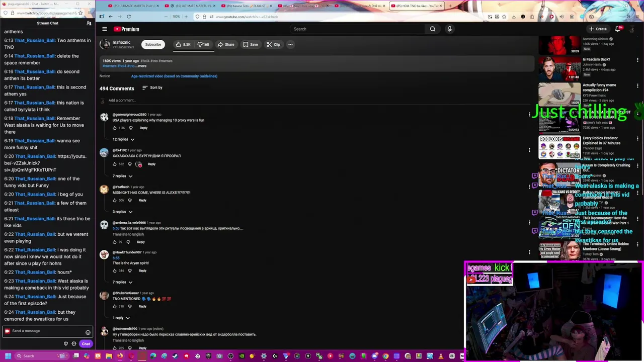The width and height of the screenshot is (644, 362).
Task: Open youtu.be link in That_Russian_Ball's chat message
Action: (x=45, y=163)
